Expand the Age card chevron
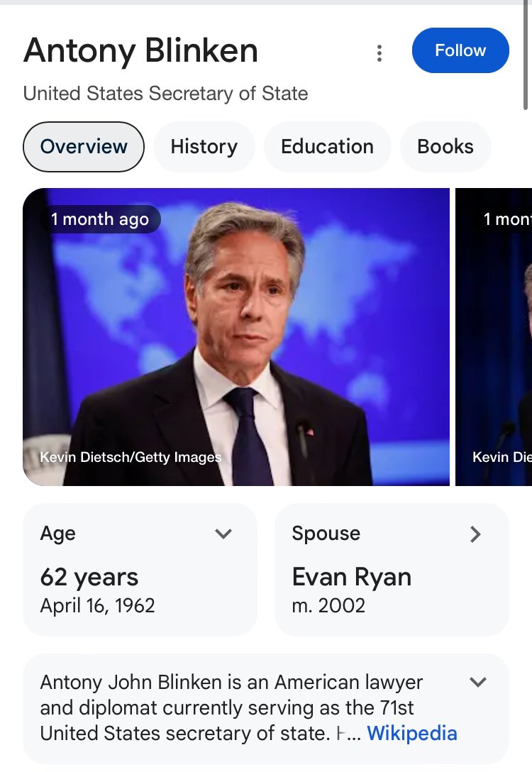532x772 pixels. (223, 534)
